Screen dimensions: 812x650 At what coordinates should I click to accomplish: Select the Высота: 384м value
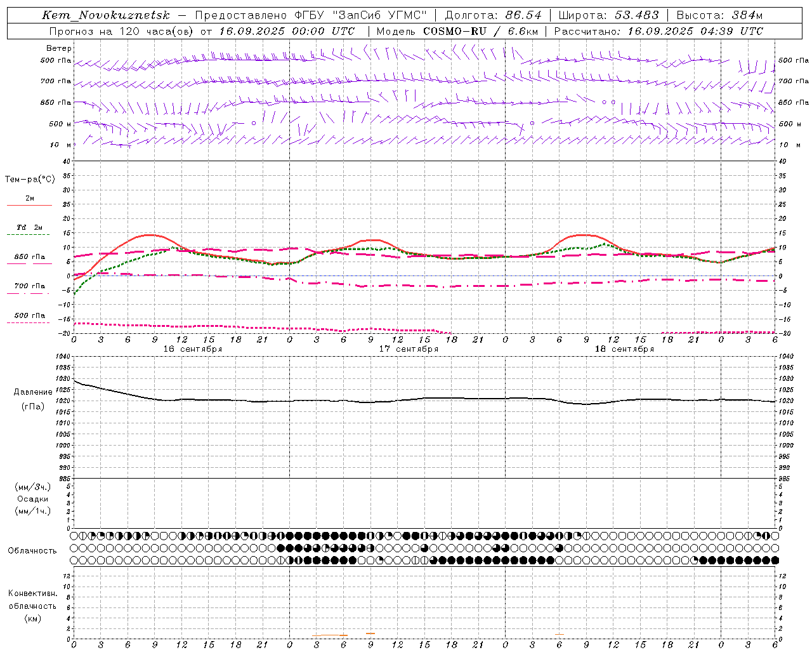click(719, 15)
